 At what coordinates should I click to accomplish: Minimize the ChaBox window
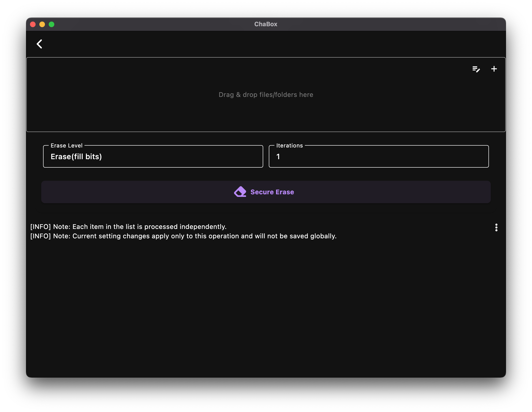(x=42, y=24)
